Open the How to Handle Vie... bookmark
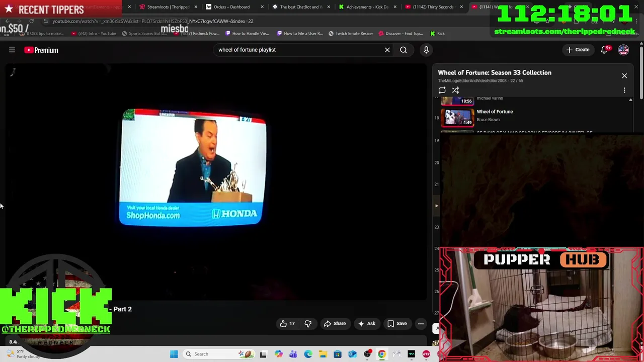This screenshot has height=362, width=644. 247,34
